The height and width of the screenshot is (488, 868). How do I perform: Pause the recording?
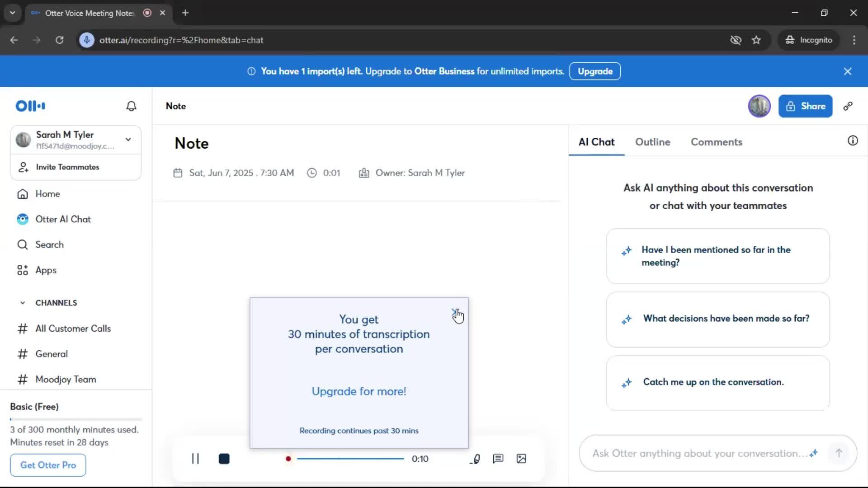(195, 459)
